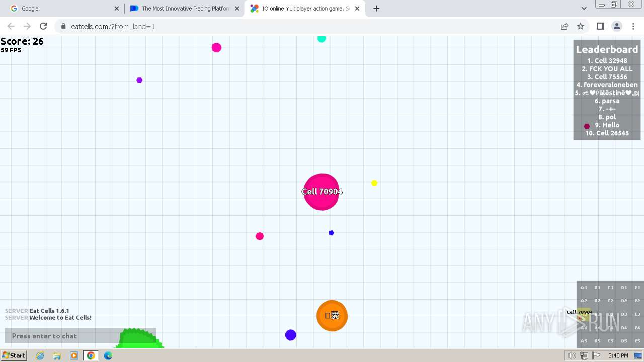Click minimap sector C1
The image size is (644, 362).
[x=610, y=288]
